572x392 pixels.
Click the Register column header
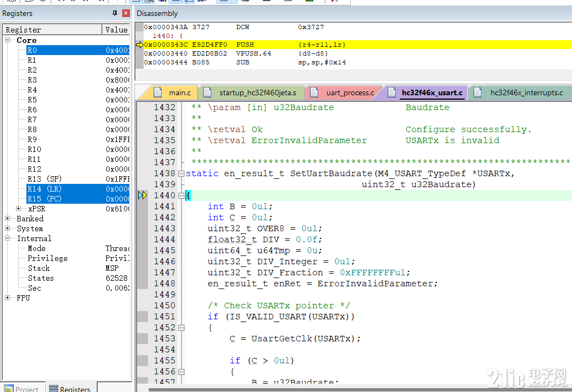pos(52,30)
